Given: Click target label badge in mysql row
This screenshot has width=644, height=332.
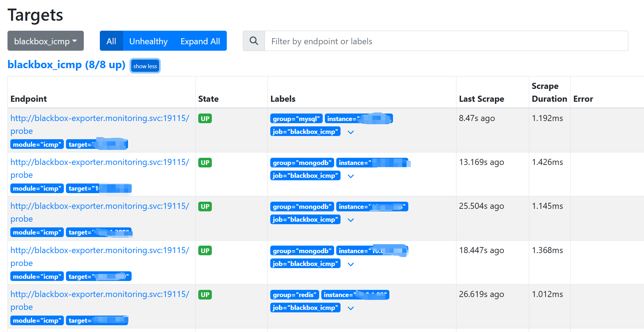Looking at the screenshot, I should 97,144.
